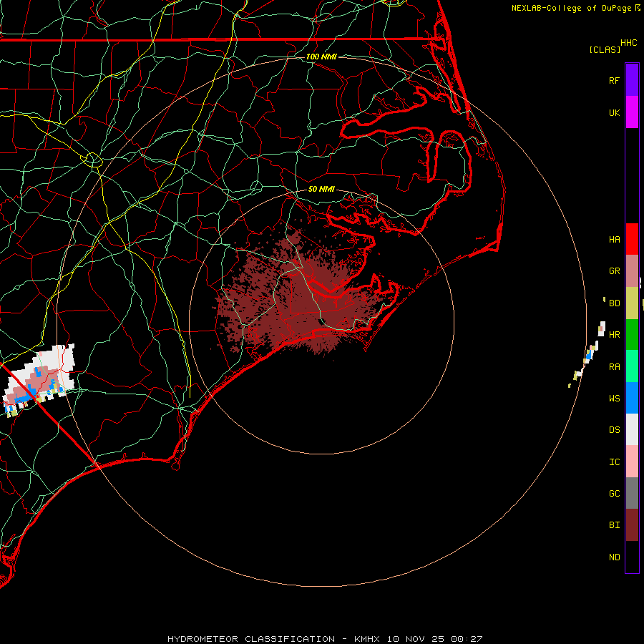The height and width of the screenshot is (644, 644).
Task: Click the RA mint-green legend swatch
Action: coord(632,366)
